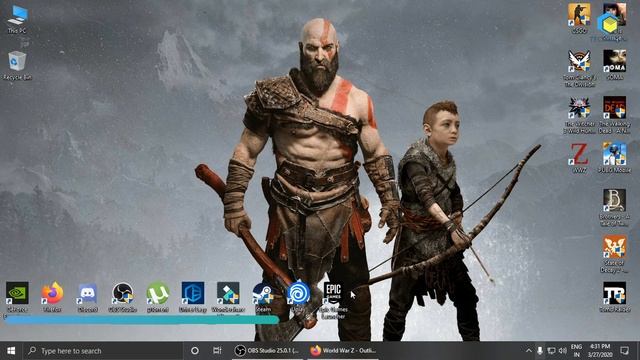
Task: Open network status tray icon
Action: (x=551, y=351)
